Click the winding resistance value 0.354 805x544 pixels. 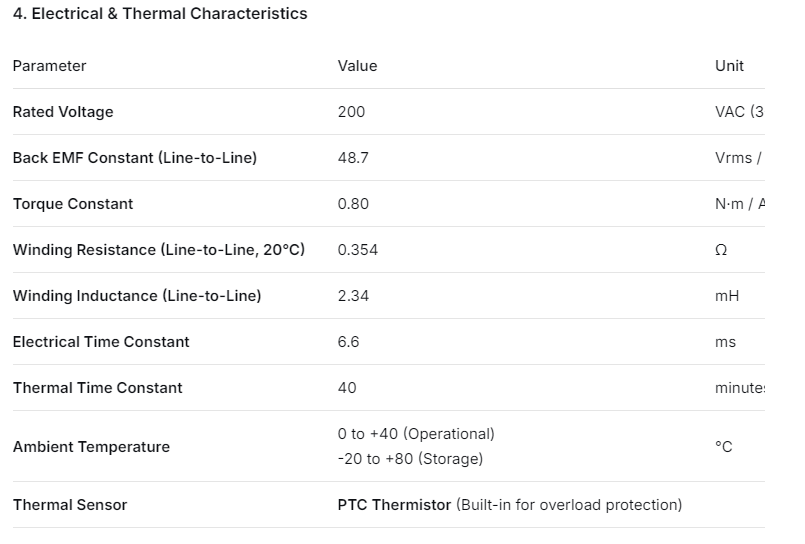(358, 250)
